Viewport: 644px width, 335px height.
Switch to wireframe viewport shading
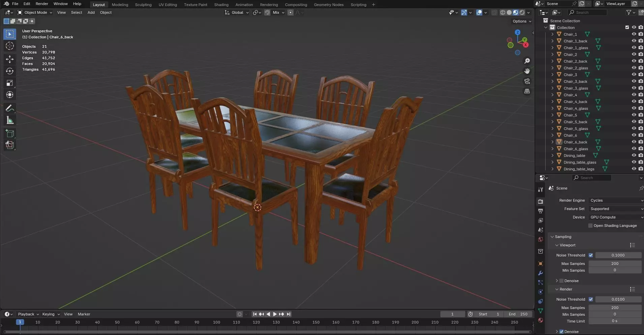tap(503, 12)
